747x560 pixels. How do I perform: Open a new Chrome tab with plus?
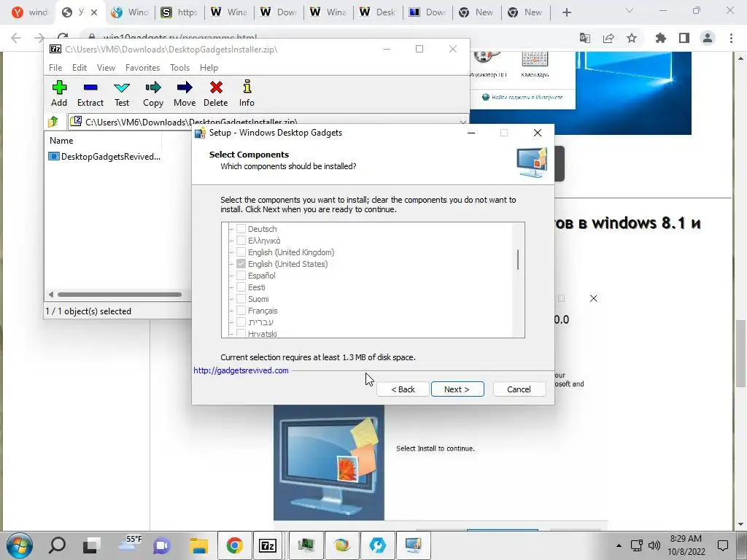(x=566, y=12)
